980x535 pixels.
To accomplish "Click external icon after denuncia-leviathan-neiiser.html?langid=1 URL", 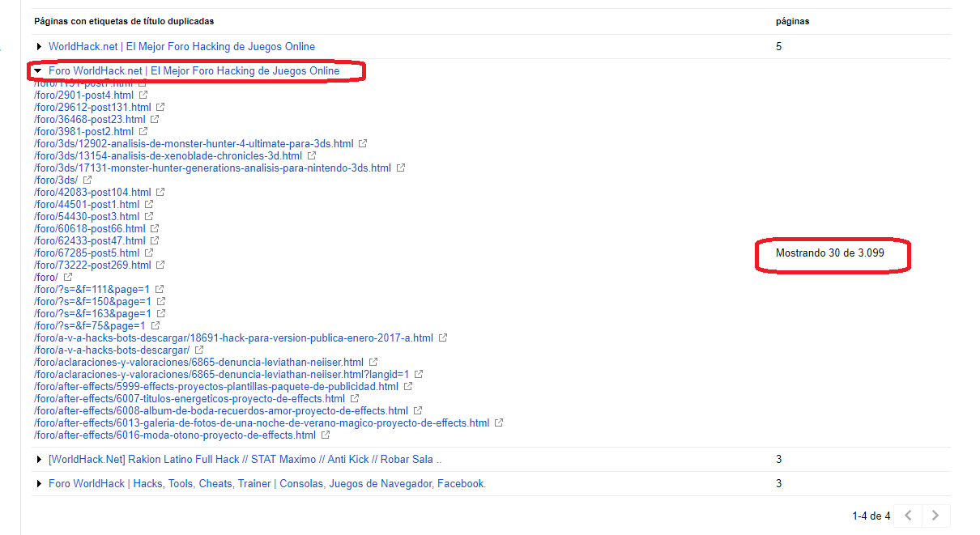I will coord(419,374).
